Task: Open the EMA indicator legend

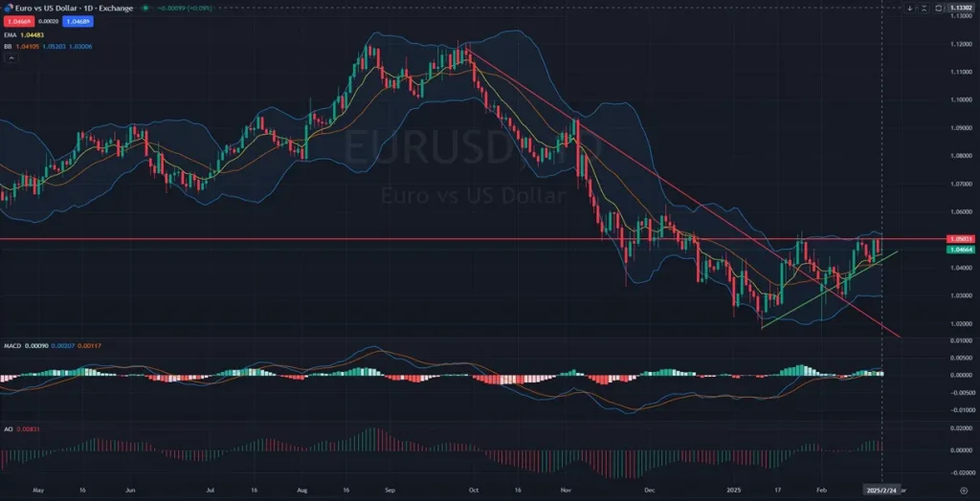Action: [x=10, y=34]
